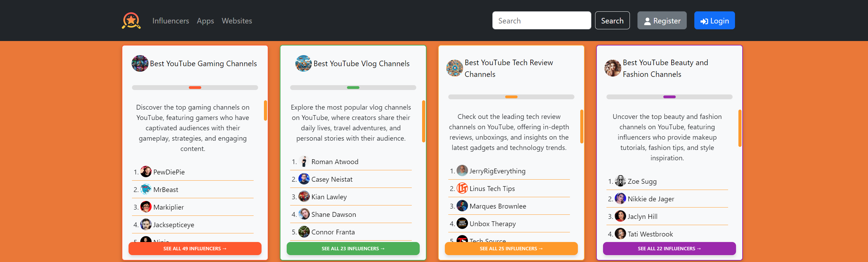The image size is (868, 262).
Task: Click the Vlog Channels category avatar
Action: coord(304,63)
